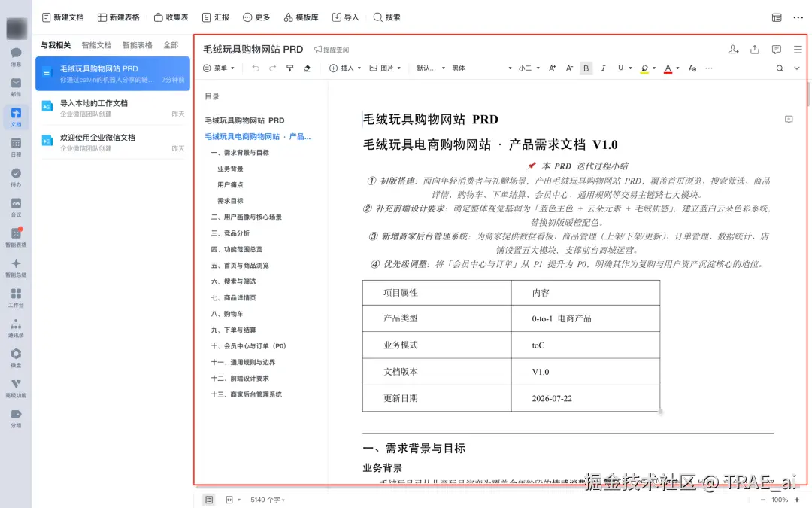The height and width of the screenshot is (508, 812).
Task: Switch to the 与我相关 tab
Action: click(56, 45)
